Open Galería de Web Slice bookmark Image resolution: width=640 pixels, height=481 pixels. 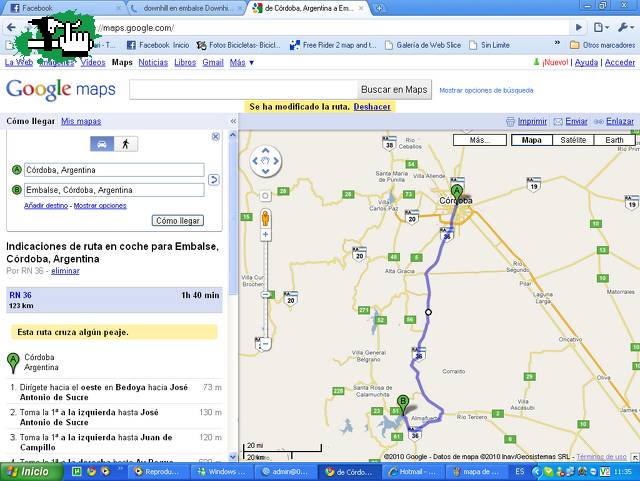423,45
